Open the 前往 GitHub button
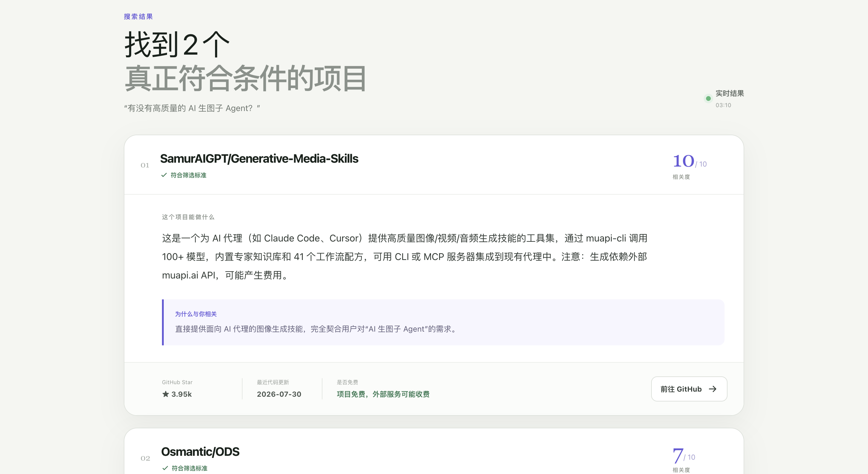The width and height of the screenshot is (868, 474). tap(689, 389)
